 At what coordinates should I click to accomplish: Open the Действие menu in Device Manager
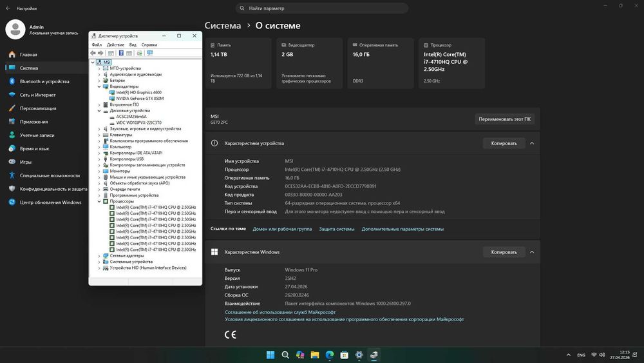tap(116, 45)
